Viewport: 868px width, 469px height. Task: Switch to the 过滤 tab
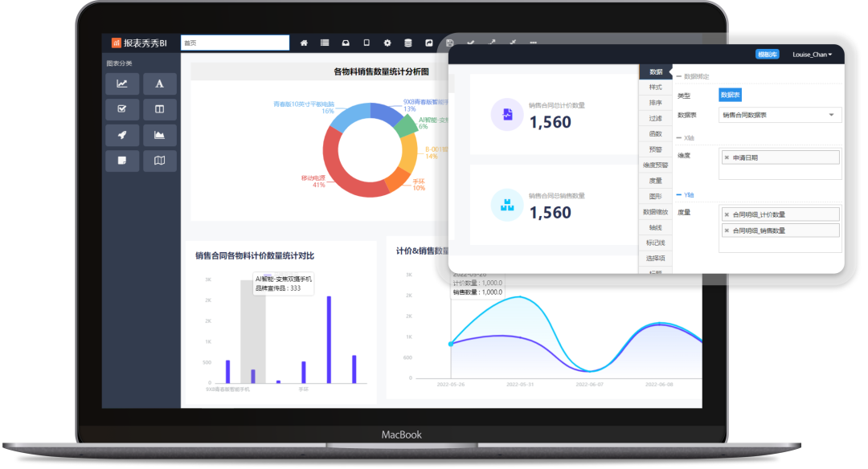pyautogui.click(x=656, y=118)
